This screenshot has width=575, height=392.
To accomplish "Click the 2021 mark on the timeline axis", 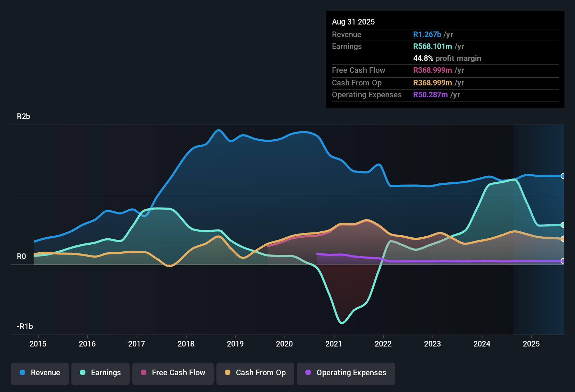I will pyautogui.click(x=334, y=344).
